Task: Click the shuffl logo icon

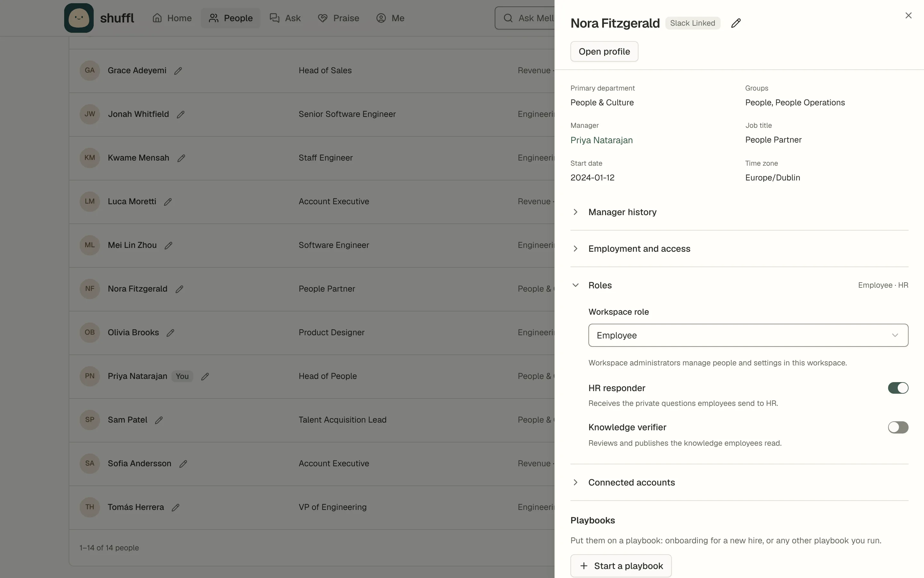Action: [x=79, y=18]
